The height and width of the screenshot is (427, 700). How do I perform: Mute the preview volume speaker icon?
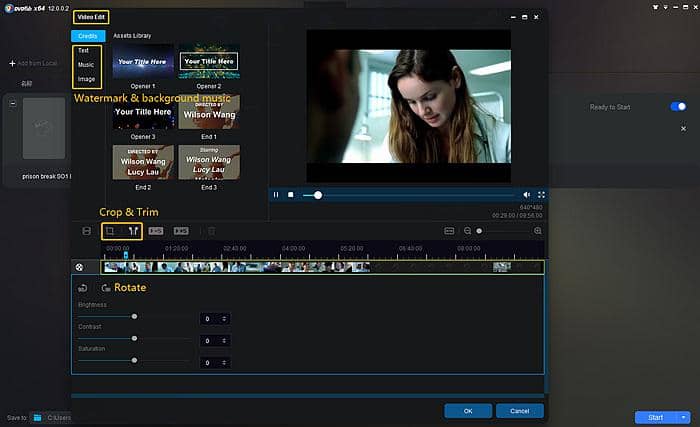(526, 195)
